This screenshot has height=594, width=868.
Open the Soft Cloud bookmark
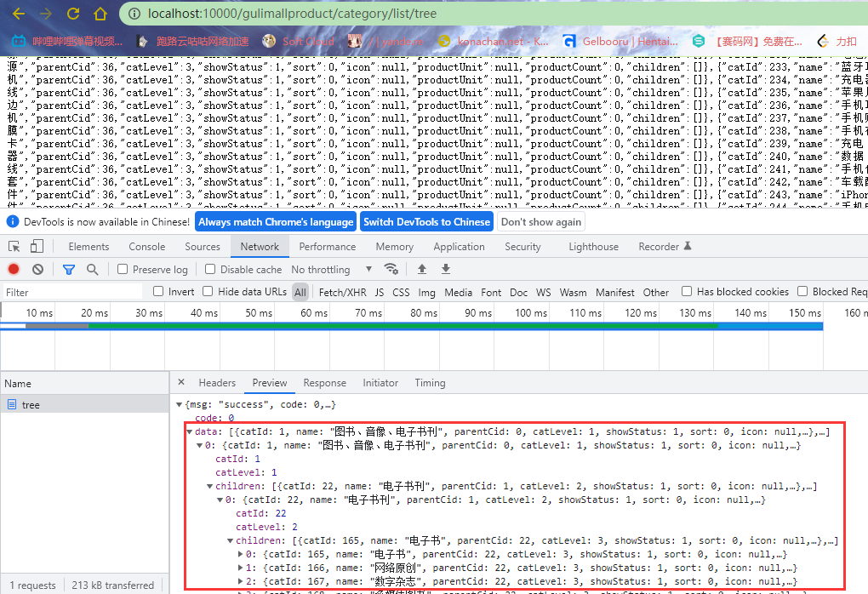[x=299, y=41]
